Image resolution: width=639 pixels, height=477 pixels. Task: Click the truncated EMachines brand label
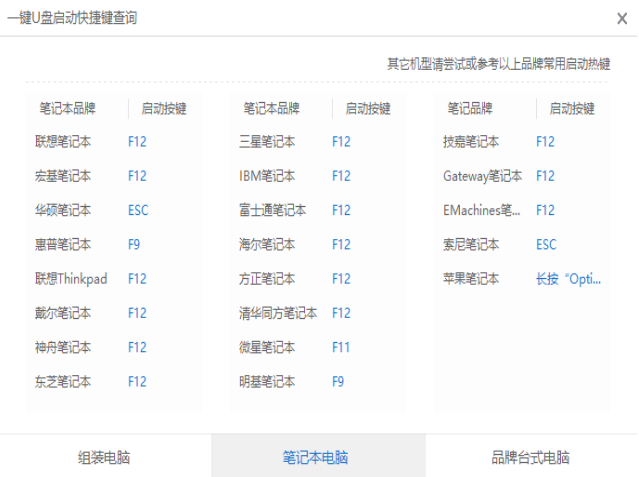[x=482, y=210]
